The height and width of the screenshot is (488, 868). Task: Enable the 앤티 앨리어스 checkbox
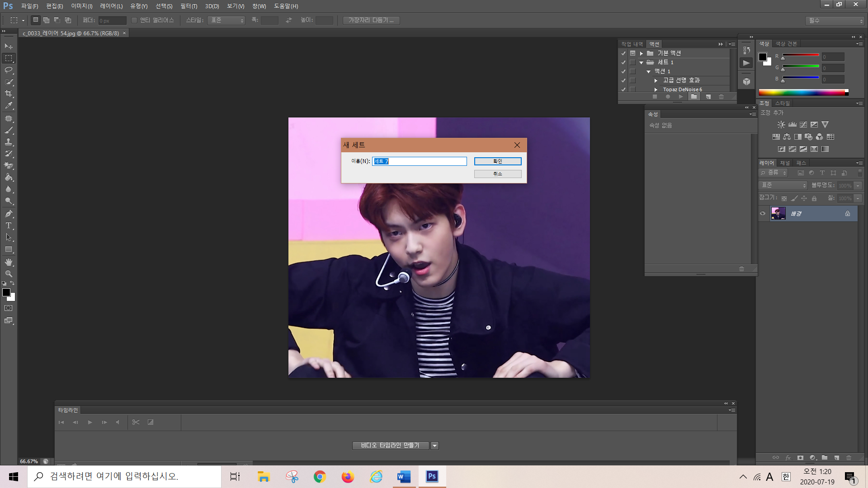click(134, 20)
